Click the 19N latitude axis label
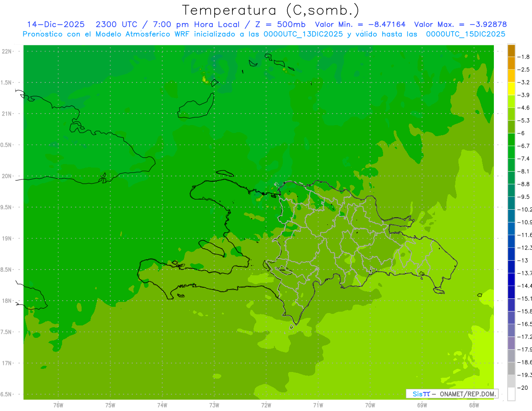The height and width of the screenshot is (411, 532). click(7, 238)
